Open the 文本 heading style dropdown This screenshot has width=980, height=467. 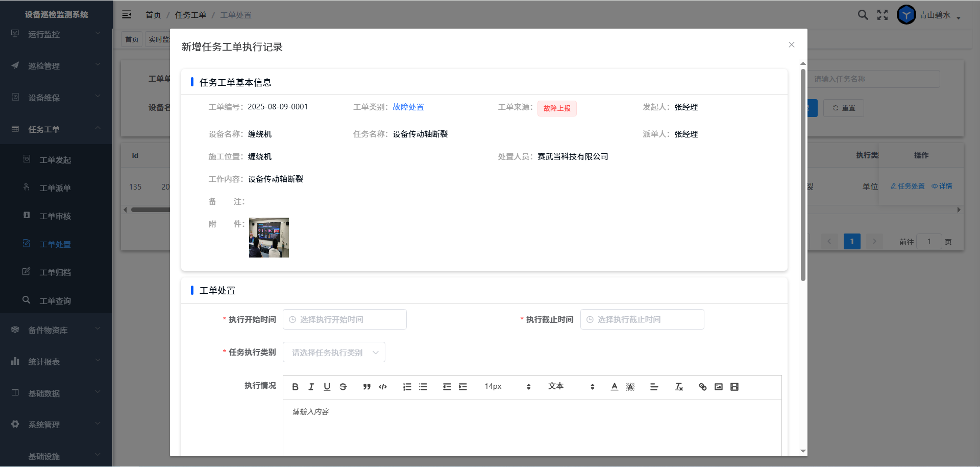tap(571, 387)
